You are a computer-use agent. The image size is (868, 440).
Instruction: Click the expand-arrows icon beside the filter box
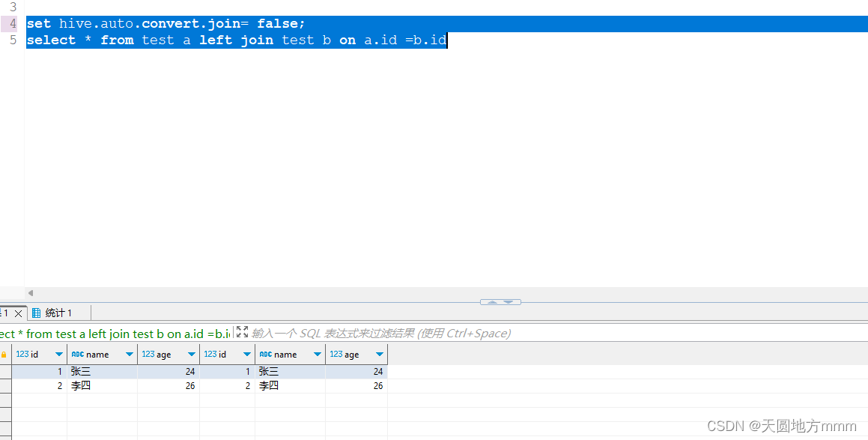click(242, 333)
